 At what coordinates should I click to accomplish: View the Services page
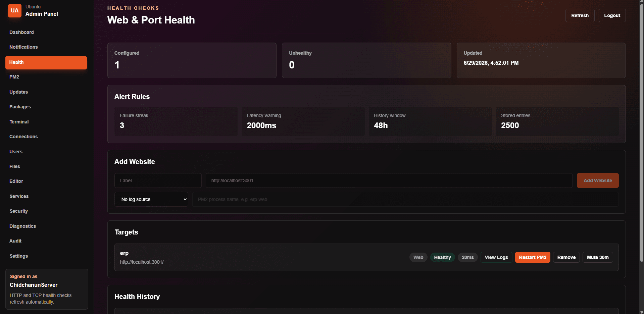pos(19,196)
